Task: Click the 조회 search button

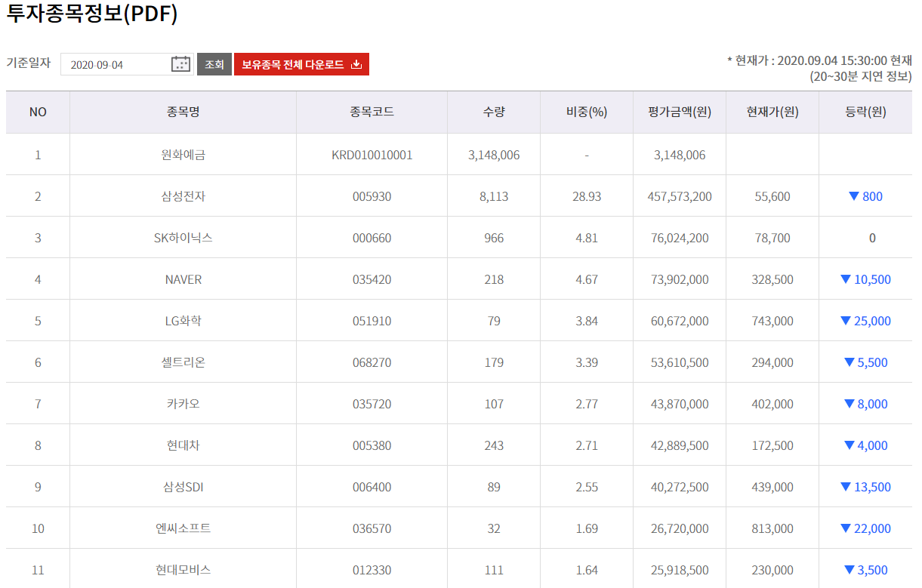Action: pyautogui.click(x=214, y=64)
